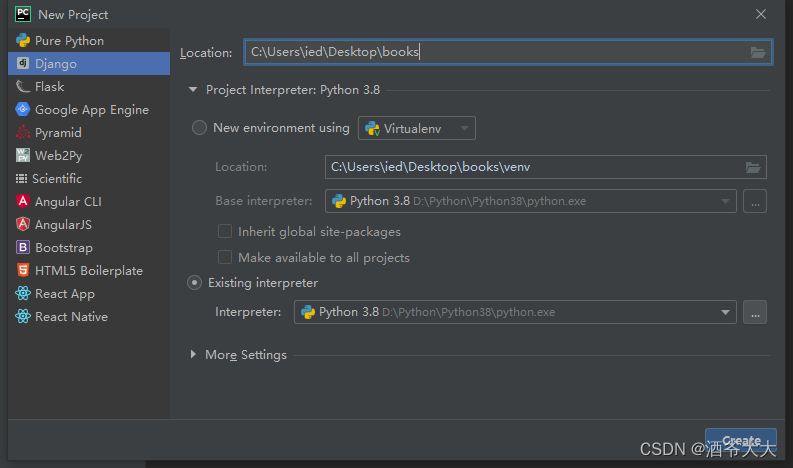Select the Pyramid list entry text
This screenshot has height=468, width=793.
tap(58, 133)
